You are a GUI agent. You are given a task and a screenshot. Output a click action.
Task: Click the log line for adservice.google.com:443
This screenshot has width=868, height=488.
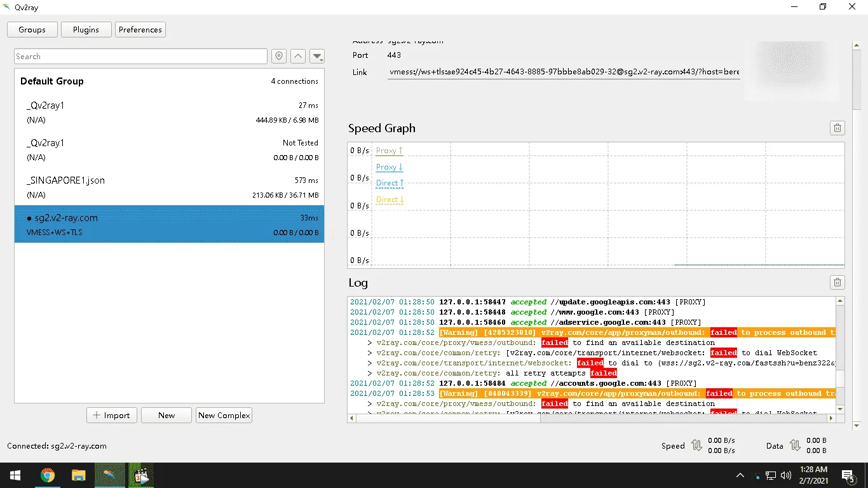tap(526, 322)
